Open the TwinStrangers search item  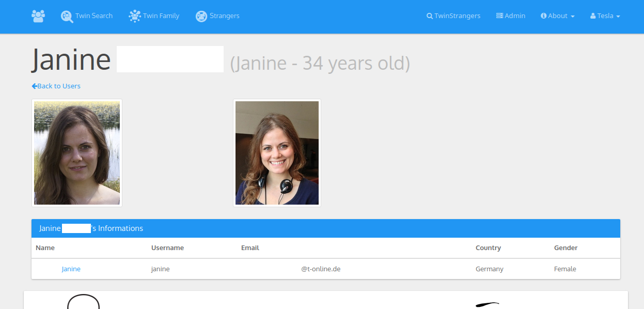[453, 16]
